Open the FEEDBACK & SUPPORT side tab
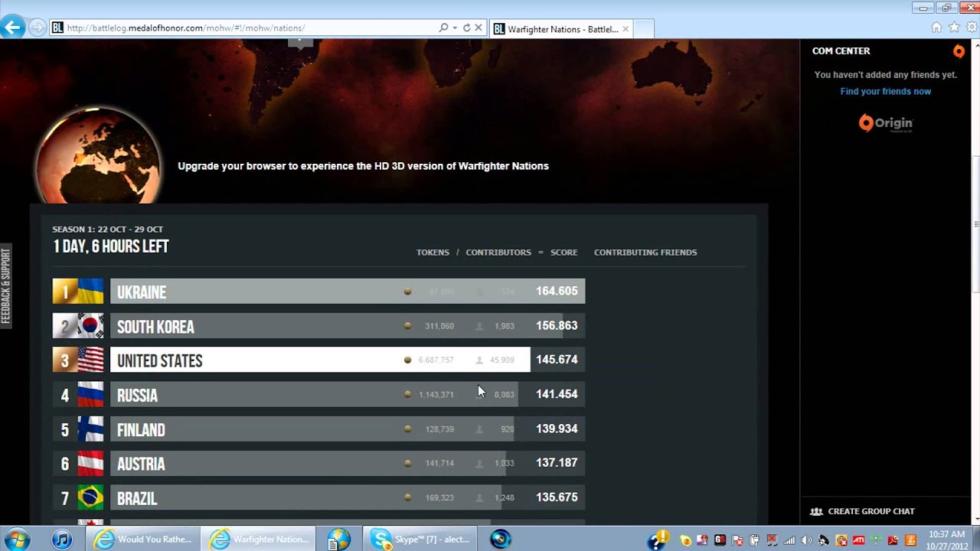Image resolution: width=980 pixels, height=551 pixels. [6, 285]
